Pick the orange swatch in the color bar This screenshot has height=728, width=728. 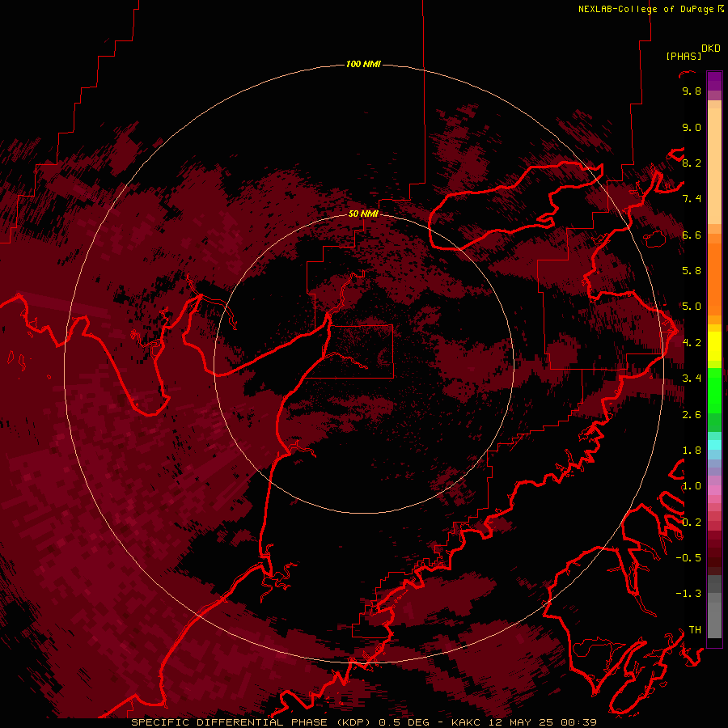(714, 278)
